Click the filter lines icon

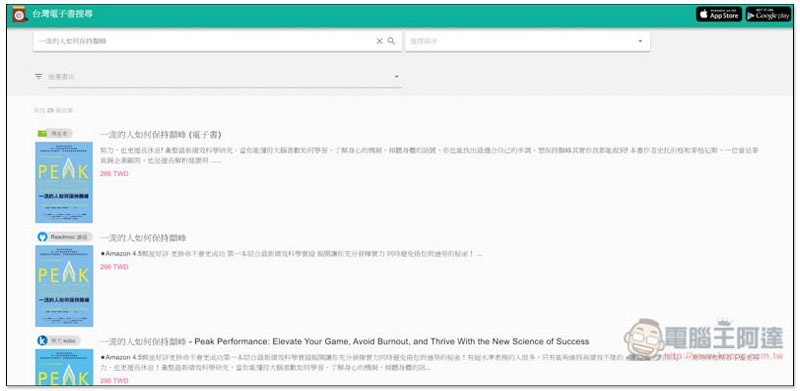pos(38,76)
